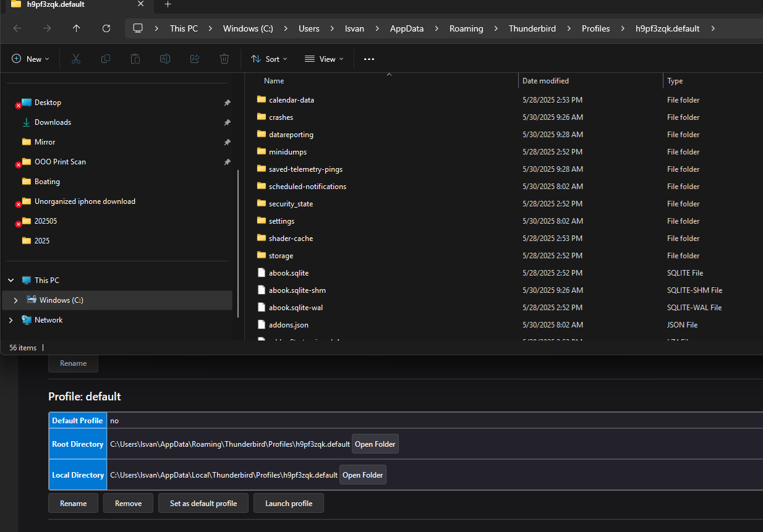
Task: Click the Rename button beside Remove
Action: (x=74, y=504)
